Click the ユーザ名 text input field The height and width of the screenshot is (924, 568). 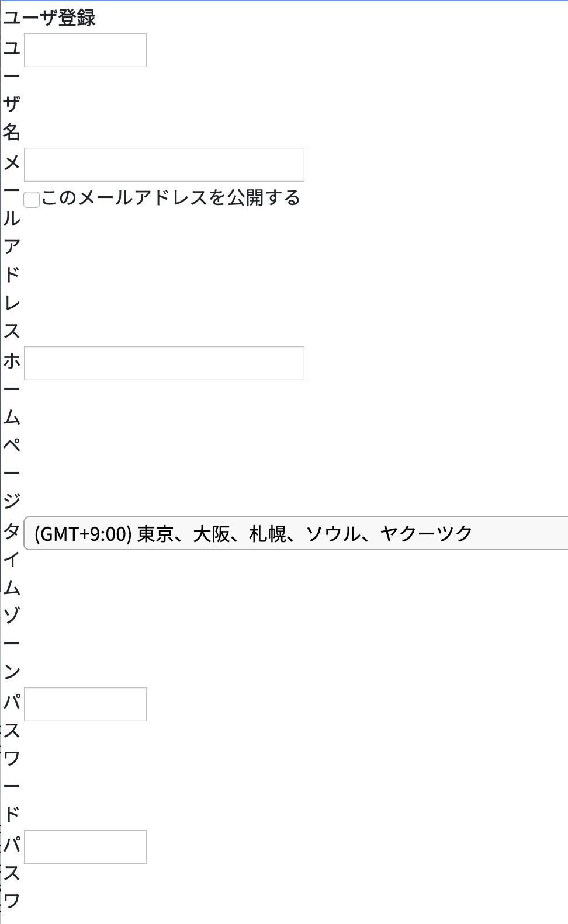point(85,50)
